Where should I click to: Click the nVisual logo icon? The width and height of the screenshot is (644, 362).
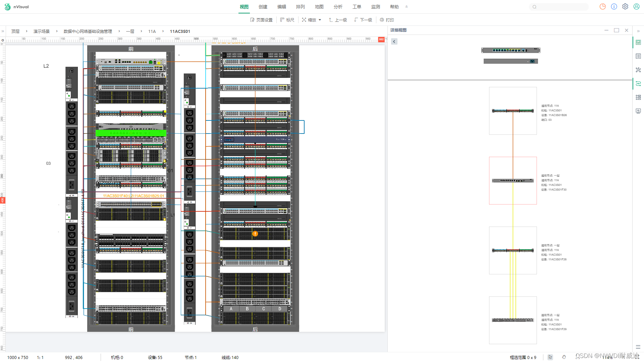(x=7, y=7)
